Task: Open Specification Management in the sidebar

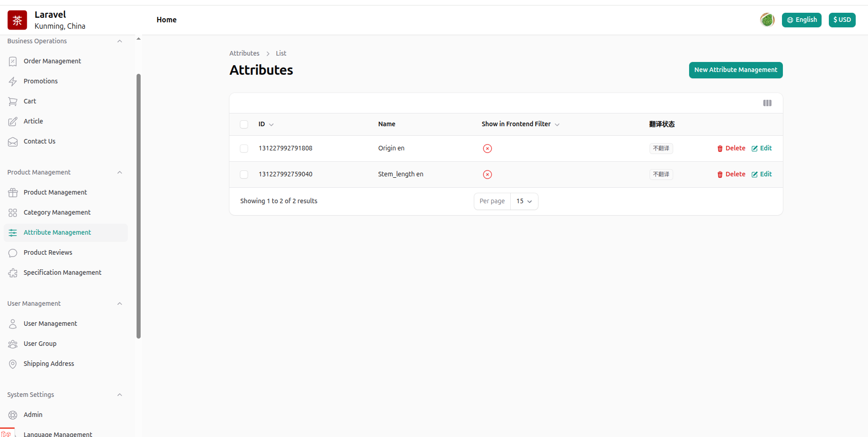Action: (62, 272)
